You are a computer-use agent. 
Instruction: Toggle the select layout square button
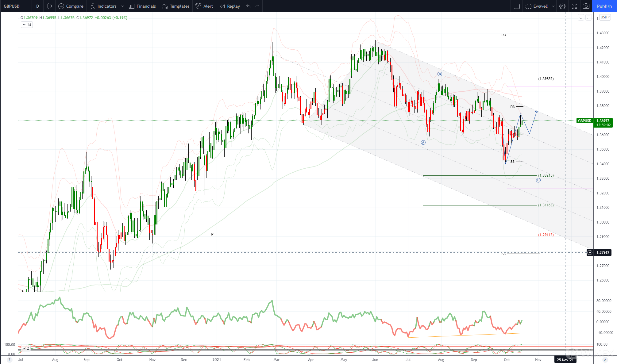point(517,6)
